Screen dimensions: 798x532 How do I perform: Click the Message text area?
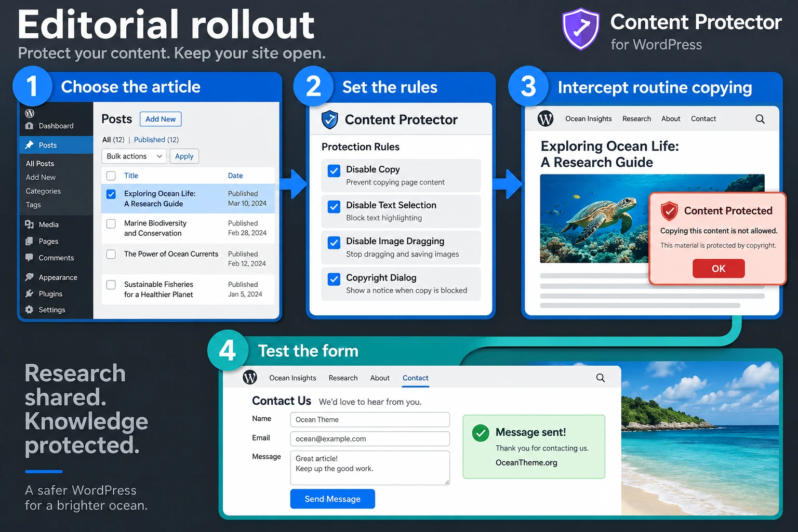click(x=370, y=468)
